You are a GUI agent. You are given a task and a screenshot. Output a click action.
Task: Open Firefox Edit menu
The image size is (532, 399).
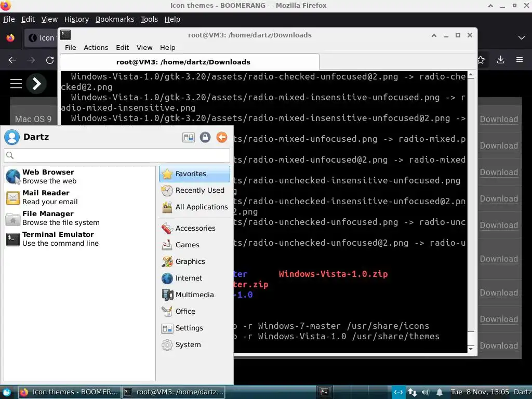tap(28, 19)
